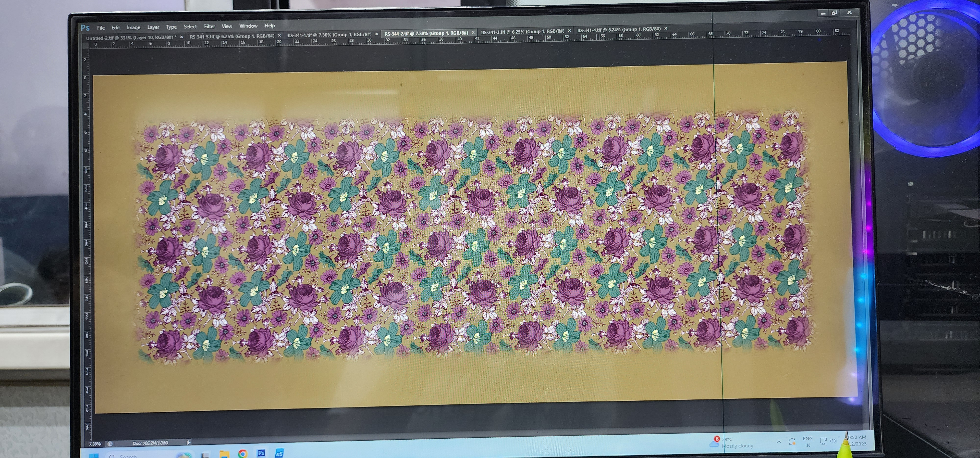Open File Explorer from the taskbar
The image size is (980, 458).
point(224,454)
